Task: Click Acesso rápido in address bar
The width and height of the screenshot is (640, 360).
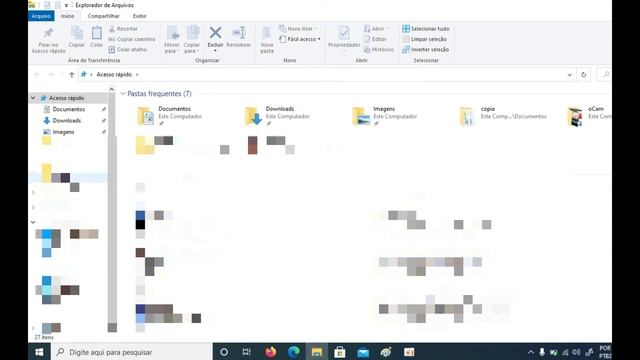Action: (x=114, y=75)
